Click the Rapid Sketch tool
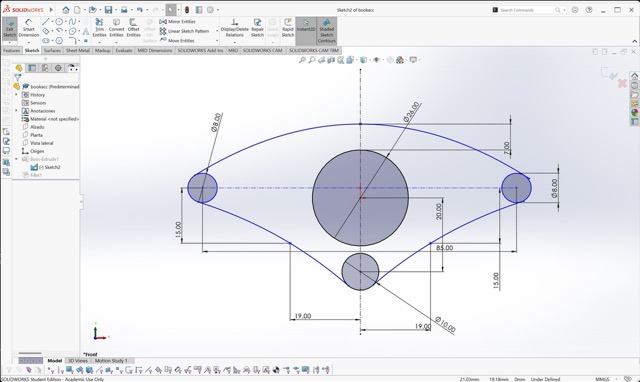Screen dimensions: 640x382 [x=288, y=28]
